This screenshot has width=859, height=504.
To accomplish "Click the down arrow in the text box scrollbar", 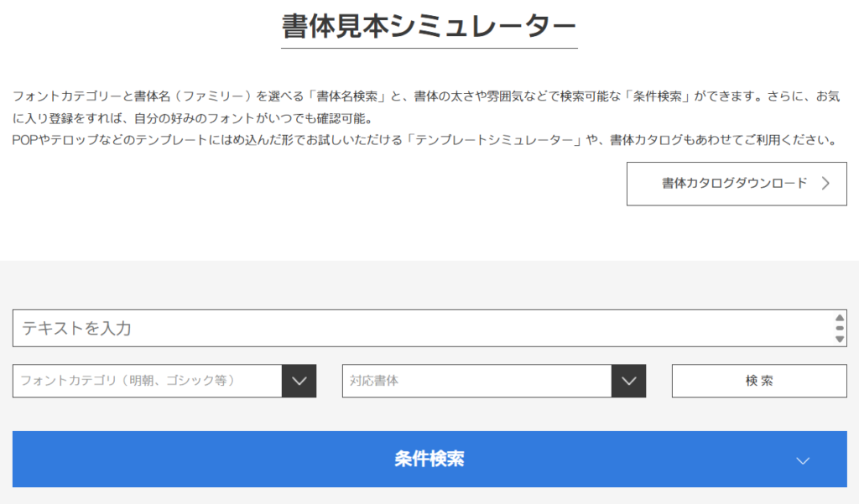I will (840, 339).
